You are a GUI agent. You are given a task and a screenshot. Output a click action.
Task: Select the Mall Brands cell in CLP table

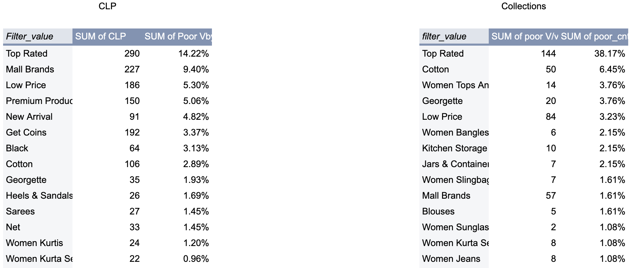[x=30, y=69]
